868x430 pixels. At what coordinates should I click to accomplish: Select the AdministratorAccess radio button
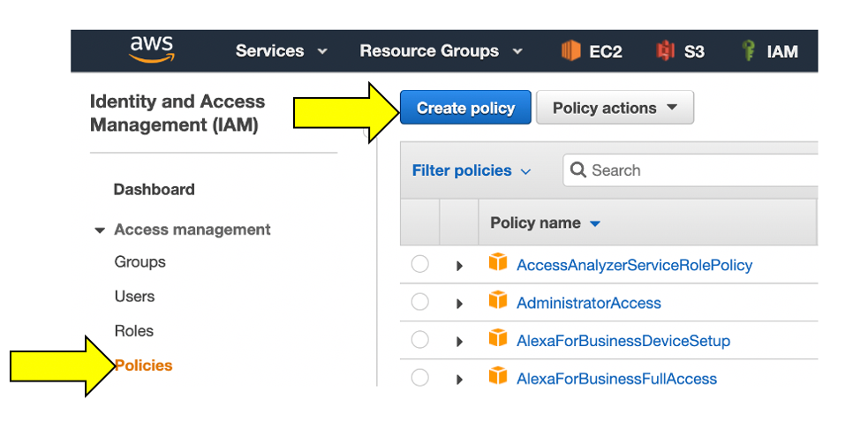click(x=420, y=302)
